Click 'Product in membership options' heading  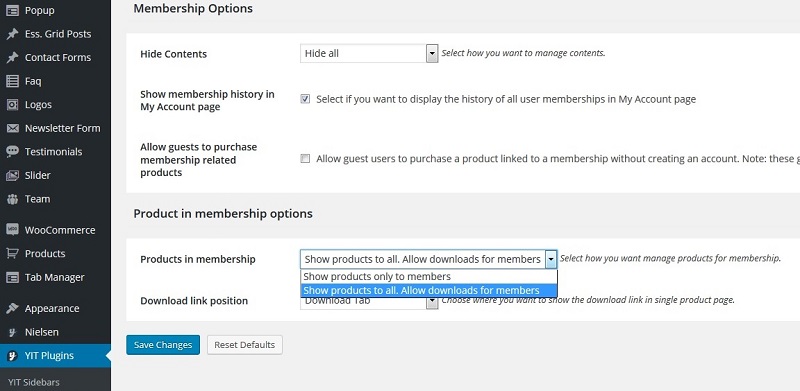pyautogui.click(x=223, y=213)
